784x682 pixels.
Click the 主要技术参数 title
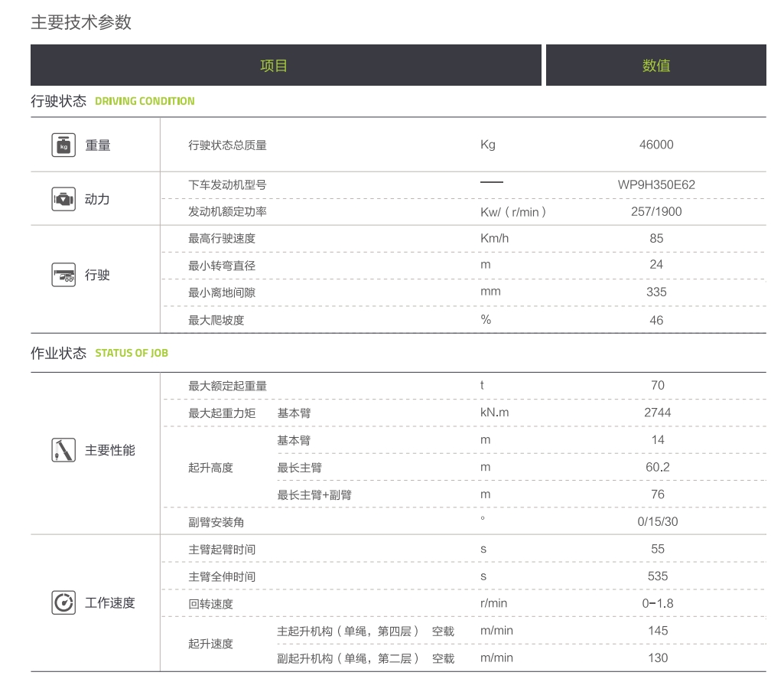point(81,22)
